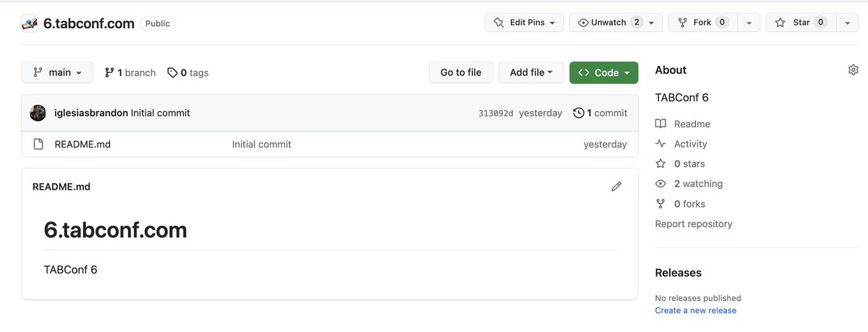View the 0 tags link

(x=187, y=72)
